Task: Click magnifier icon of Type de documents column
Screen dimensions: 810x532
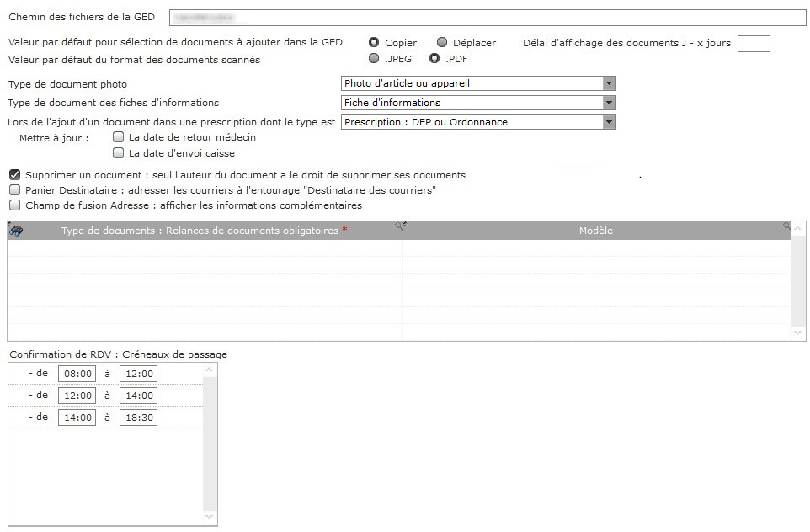Action: 400,226
